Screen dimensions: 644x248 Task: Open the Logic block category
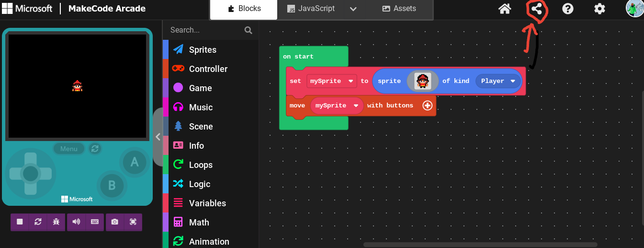coord(211,184)
